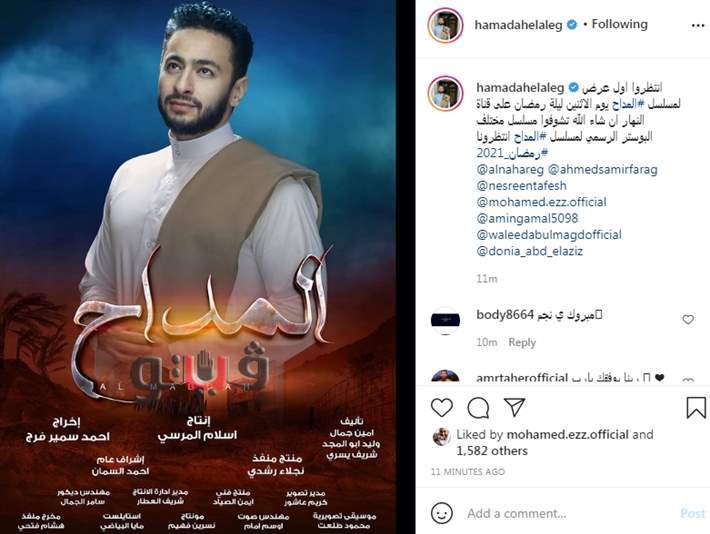The width and height of the screenshot is (710, 534).
Task: Open the رمضان_2021 hashtag
Action: click(x=512, y=153)
